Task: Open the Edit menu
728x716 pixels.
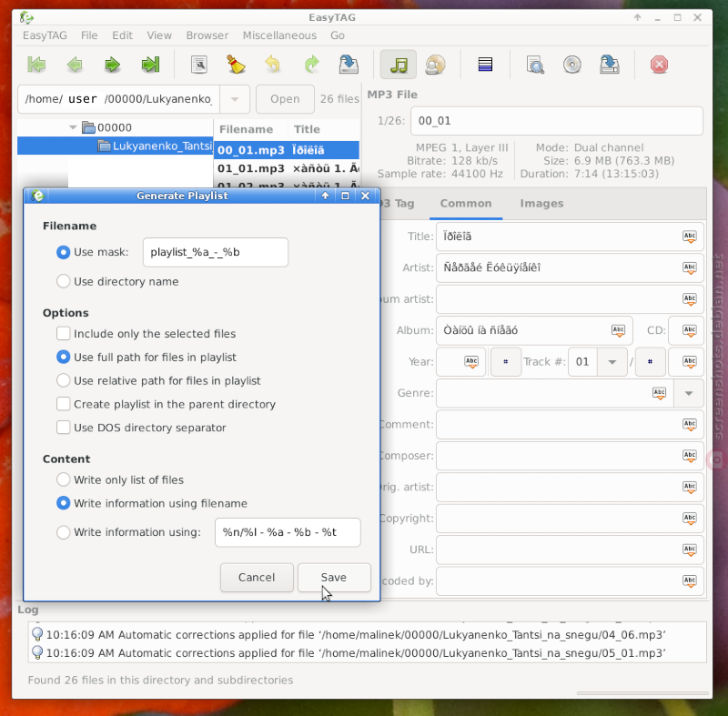Action: [x=122, y=35]
